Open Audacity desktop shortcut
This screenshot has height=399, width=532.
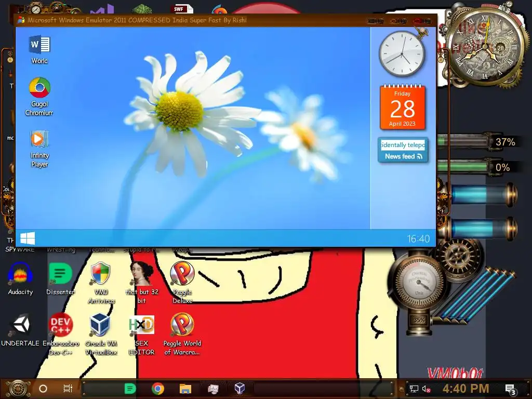[x=20, y=279]
